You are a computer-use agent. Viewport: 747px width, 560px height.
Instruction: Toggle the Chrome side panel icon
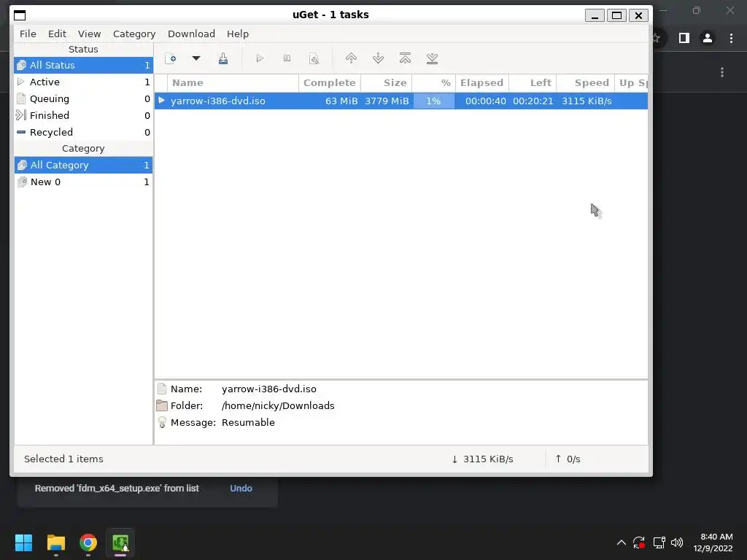pyautogui.click(x=684, y=38)
